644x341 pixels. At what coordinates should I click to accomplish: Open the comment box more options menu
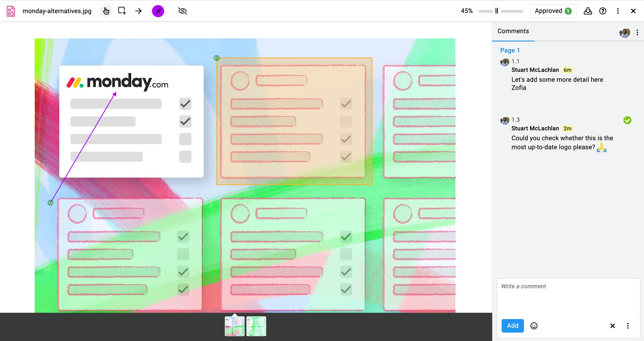tap(628, 326)
